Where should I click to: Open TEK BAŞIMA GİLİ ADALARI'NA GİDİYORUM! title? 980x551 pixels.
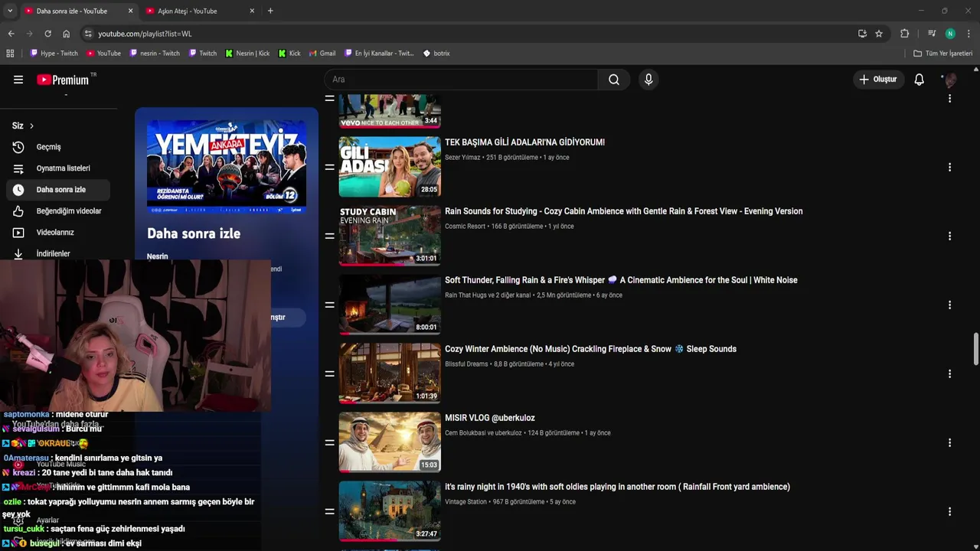click(x=524, y=142)
